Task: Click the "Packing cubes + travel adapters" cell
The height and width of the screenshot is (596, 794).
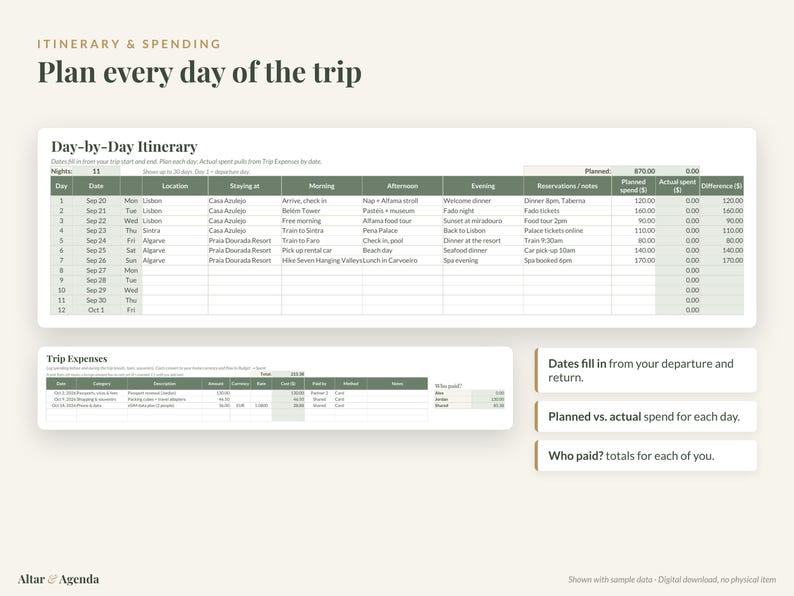Action: point(164,399)
